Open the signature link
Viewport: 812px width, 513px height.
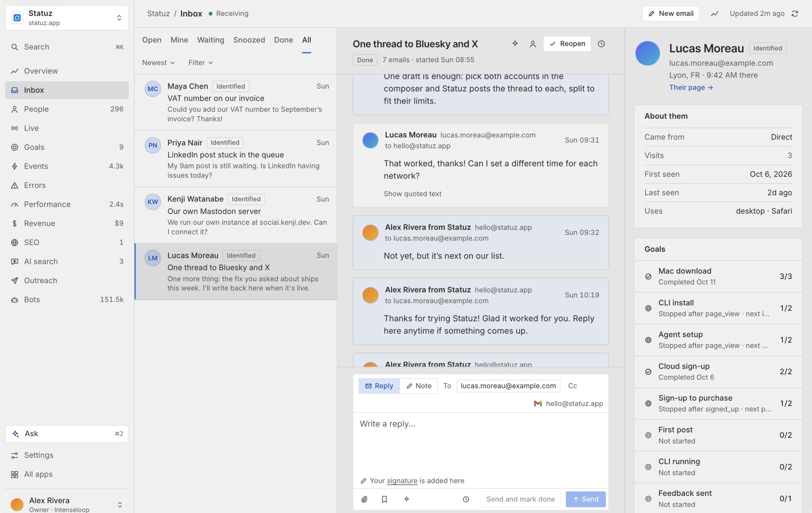(x=402, y=481)
